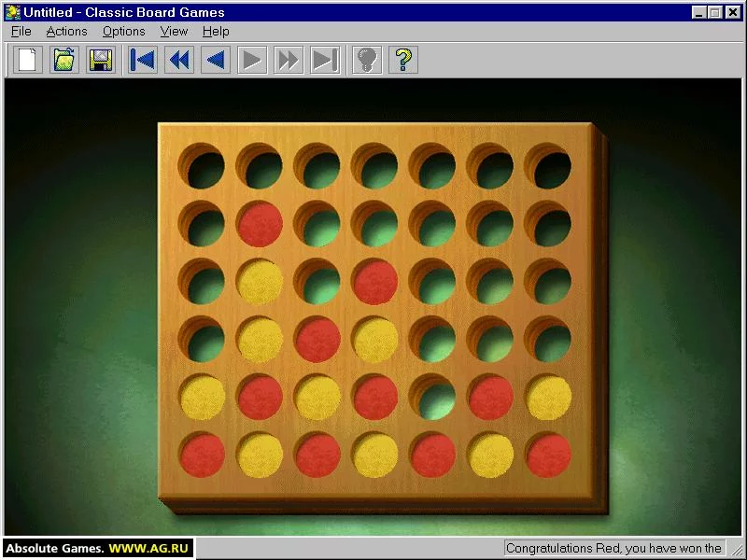Click the top empty hole in the first column
747x560 pixels.
pyautogui.click(x=202, y=166)
